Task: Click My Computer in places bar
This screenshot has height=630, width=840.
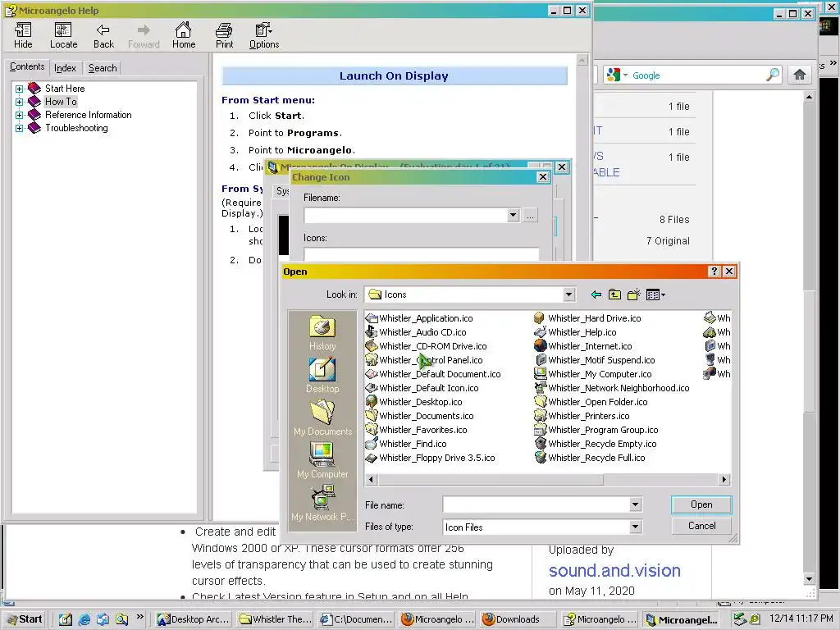Action: click(322, 461)
